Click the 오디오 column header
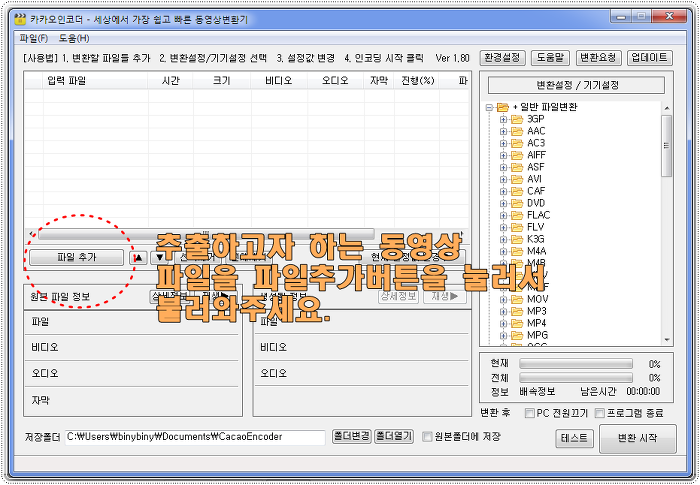Image resolution: width=700 pixels, height=485 pixels. pos(335,81)
